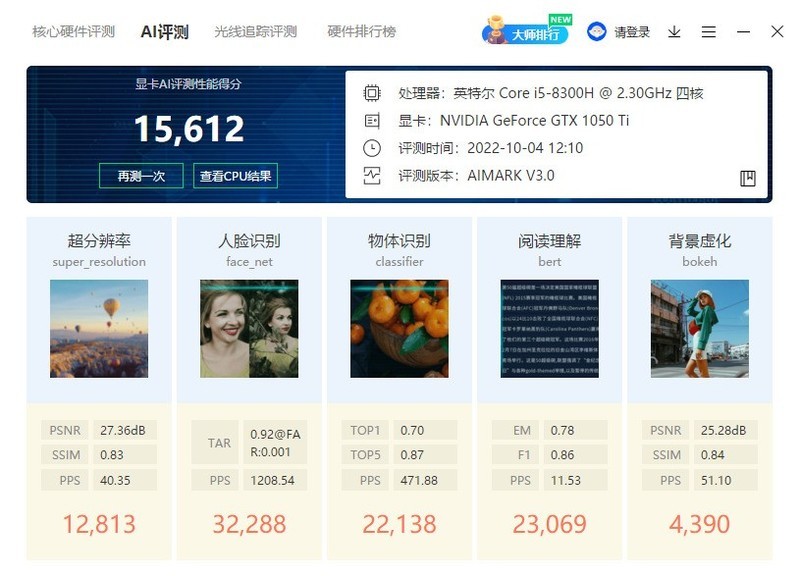Click the clock icon next to 评测时间

pyautogui.click(x=372, y=149)
